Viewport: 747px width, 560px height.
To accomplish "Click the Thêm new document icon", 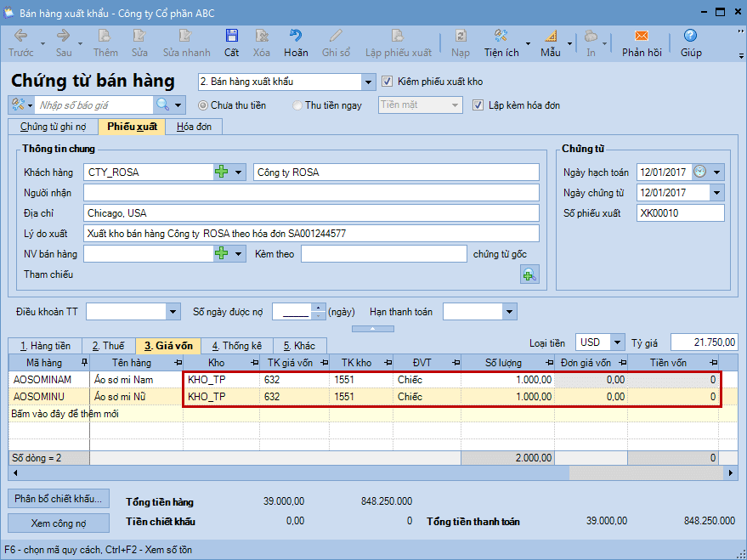I will tap(105, 36).
